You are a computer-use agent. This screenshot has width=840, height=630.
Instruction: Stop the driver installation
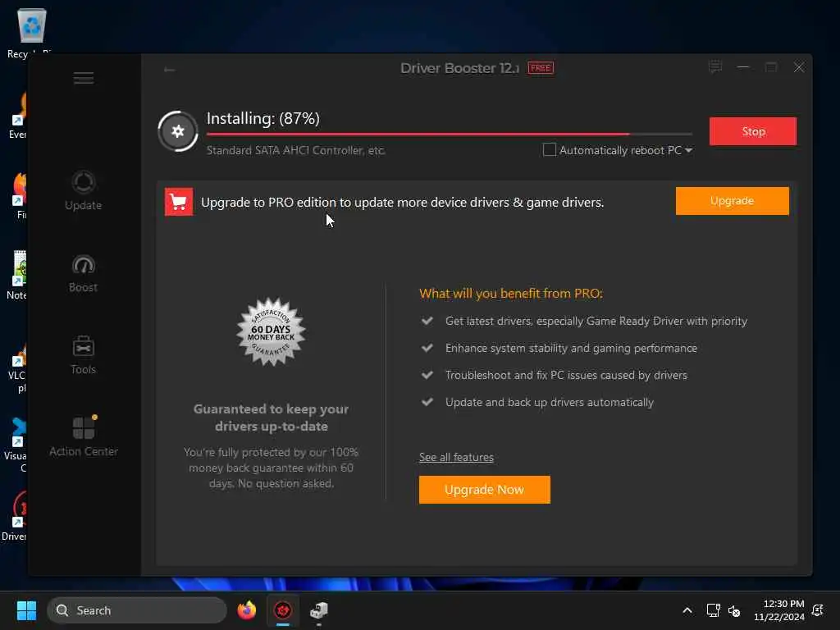(x=753, y=131)
